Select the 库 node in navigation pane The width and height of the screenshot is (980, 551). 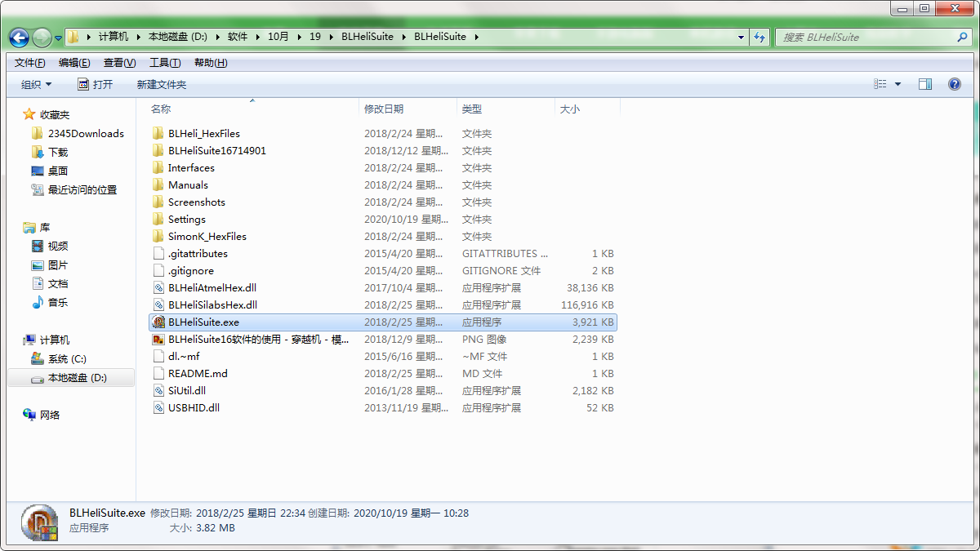pos(44,227)
